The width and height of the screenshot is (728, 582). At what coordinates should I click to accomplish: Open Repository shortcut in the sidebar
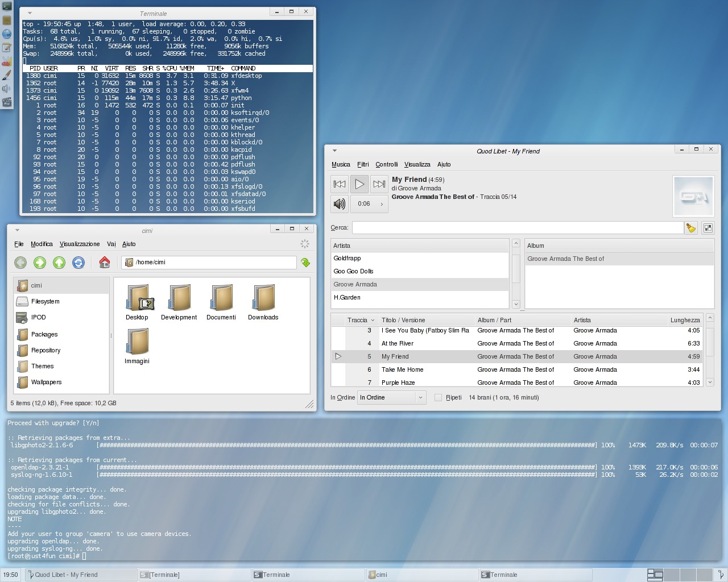click(x=61, y=350)
